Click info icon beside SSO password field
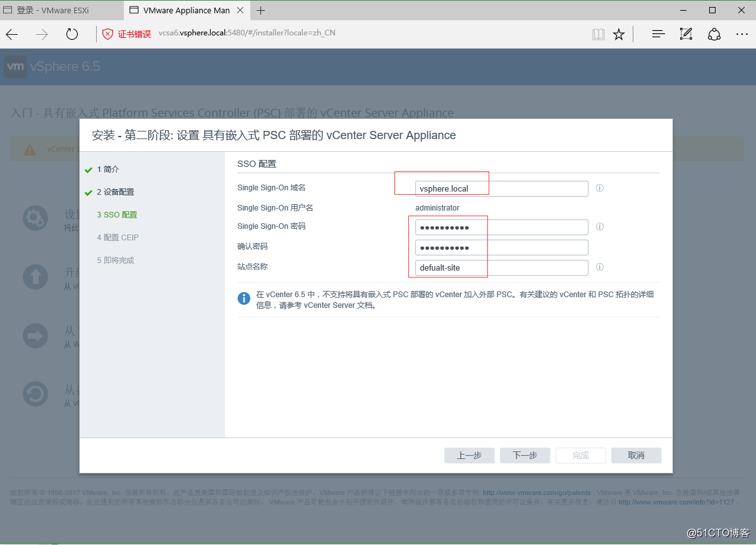The width and height of the screenshot is (756, 545). [x=600, y=227]
